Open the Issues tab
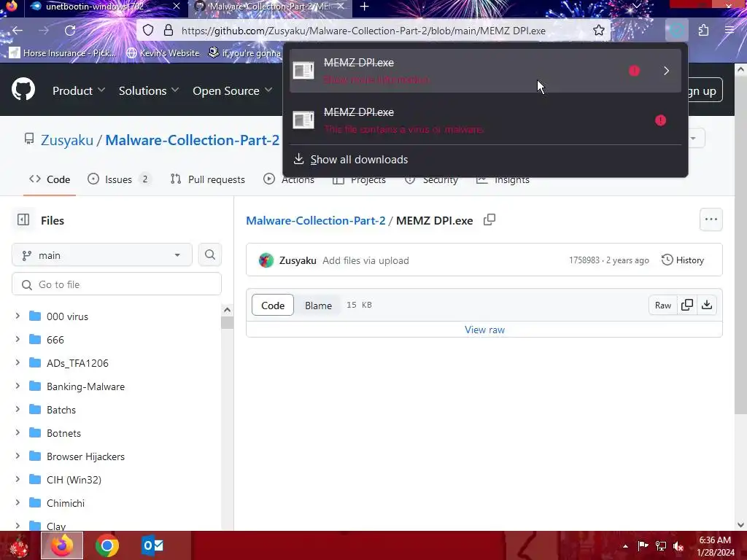The height and width of the screenshot is (560, 747). pyautogui.click(x=119, y=179)
